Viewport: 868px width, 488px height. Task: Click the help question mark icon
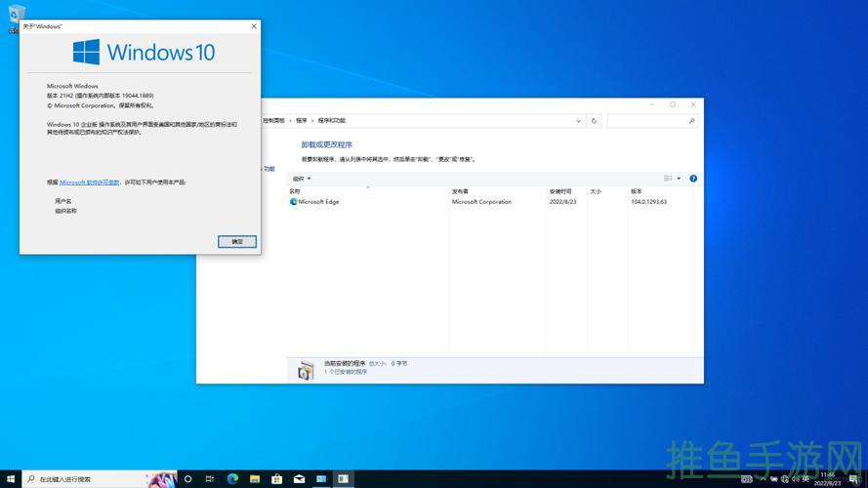click(x=693, y=179)
